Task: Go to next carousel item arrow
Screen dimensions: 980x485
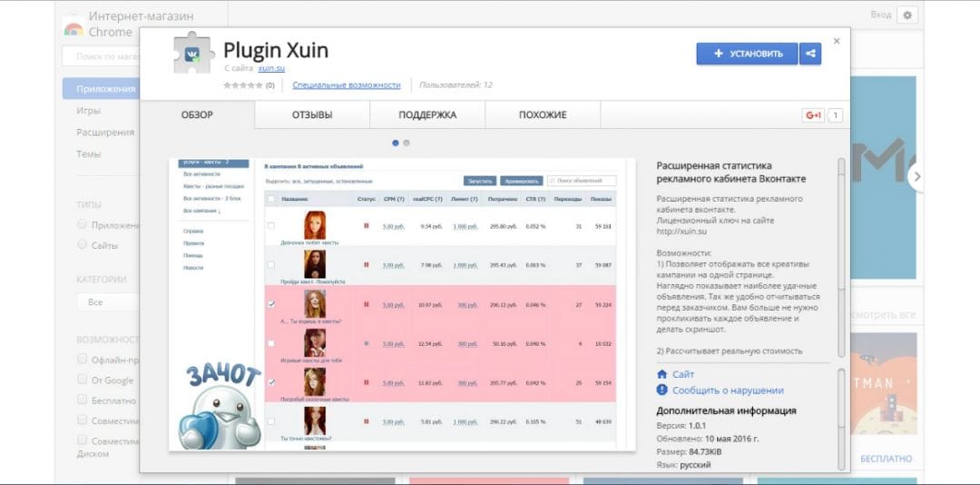Action: (x=916, y=178)
